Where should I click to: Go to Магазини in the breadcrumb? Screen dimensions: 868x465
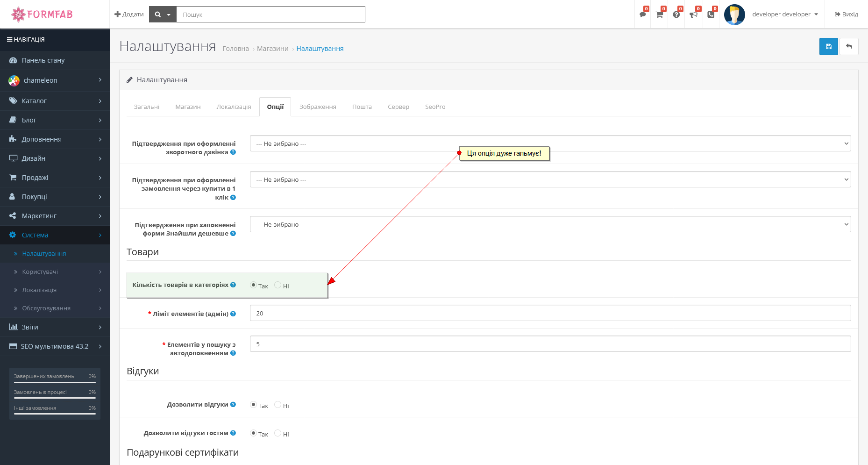click(x=273, y=49)
